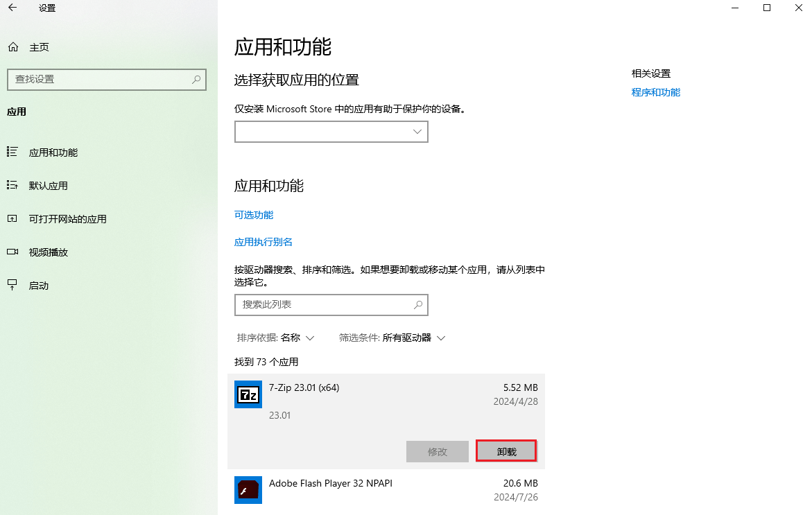Click the Adobe Flash Player icon
Viewport: 812px width, 515px height.
tap(248, 490)
